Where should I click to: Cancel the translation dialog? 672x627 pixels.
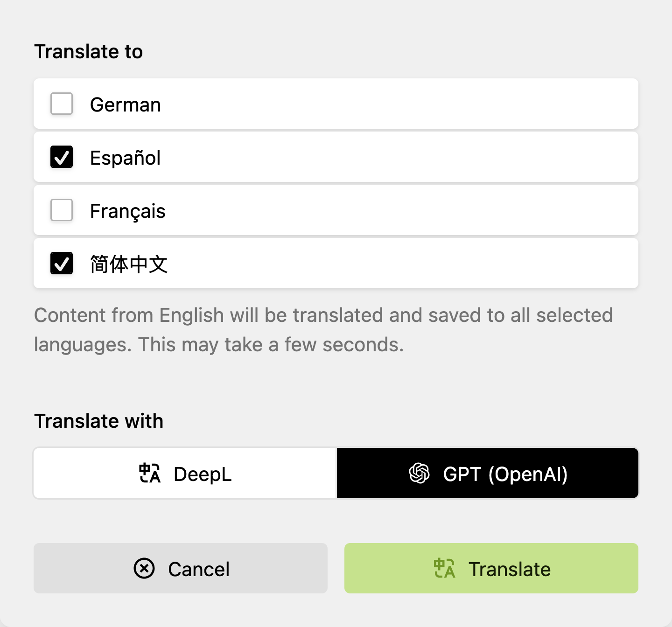click(x=181, y=569)
